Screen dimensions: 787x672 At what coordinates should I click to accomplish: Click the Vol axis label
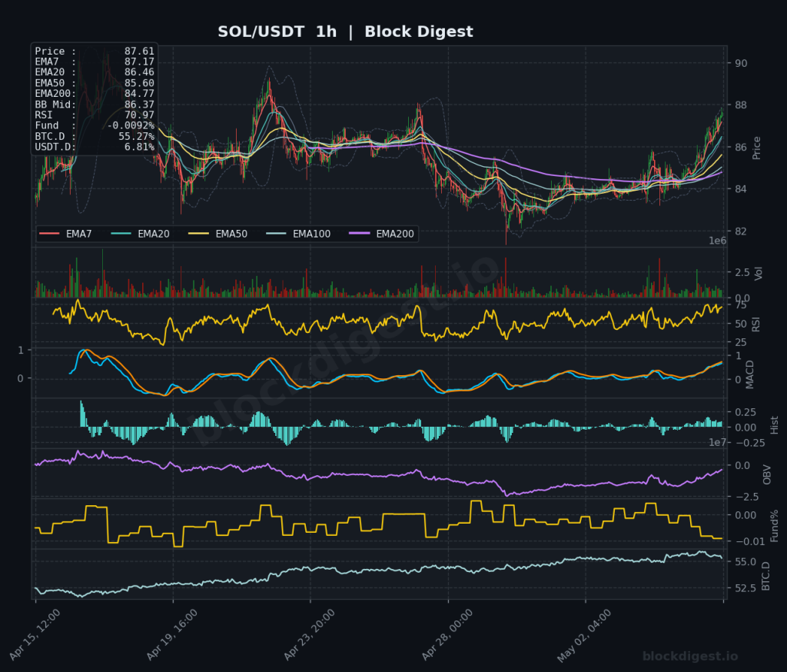coord(758,273)
